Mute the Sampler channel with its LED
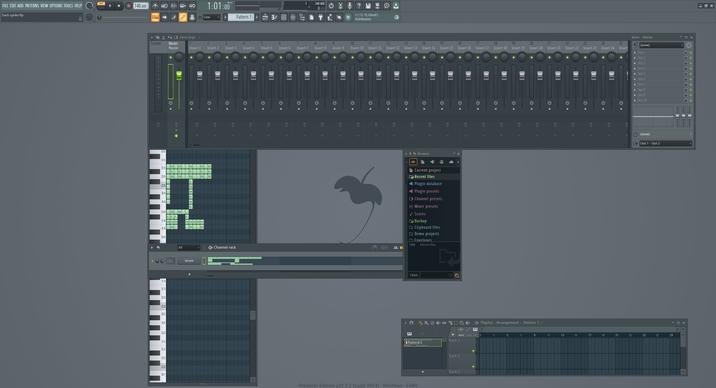 click(153, 261)
